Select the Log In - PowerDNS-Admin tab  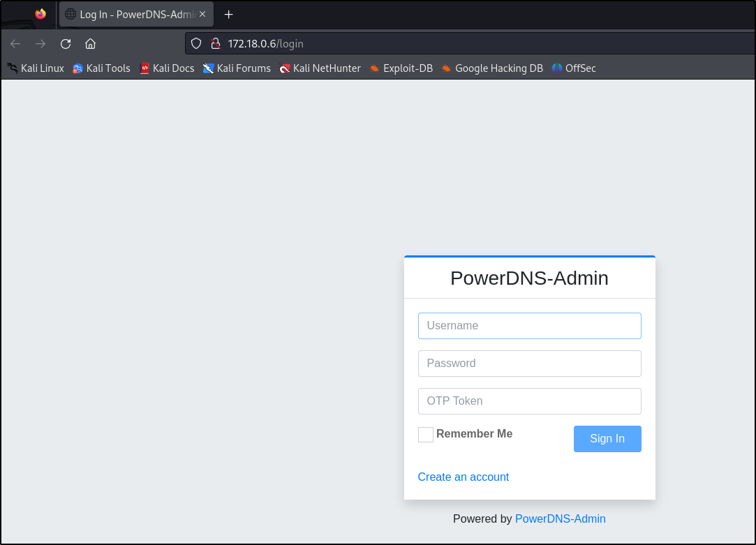(129, 15)
